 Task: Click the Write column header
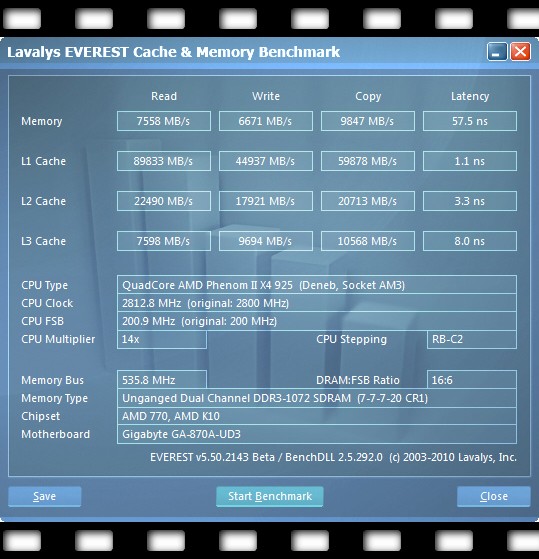click(266, 96)
